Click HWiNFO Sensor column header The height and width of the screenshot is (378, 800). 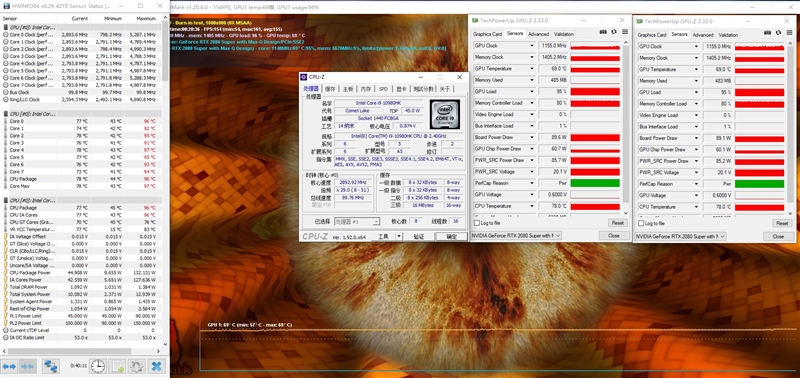28,18
